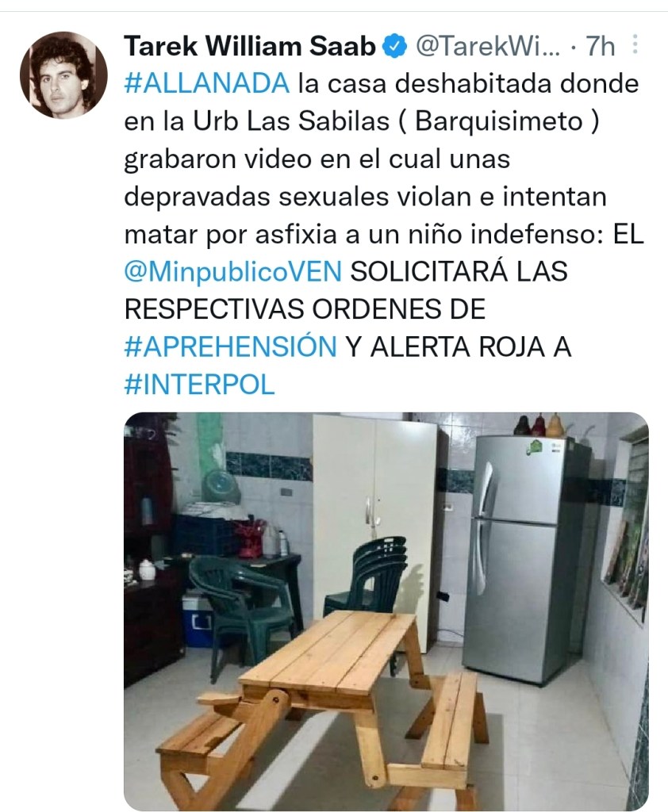668x812 pixels.
Task: Open the #INTERPOL hashtag
Action: [x=199, y=385]
